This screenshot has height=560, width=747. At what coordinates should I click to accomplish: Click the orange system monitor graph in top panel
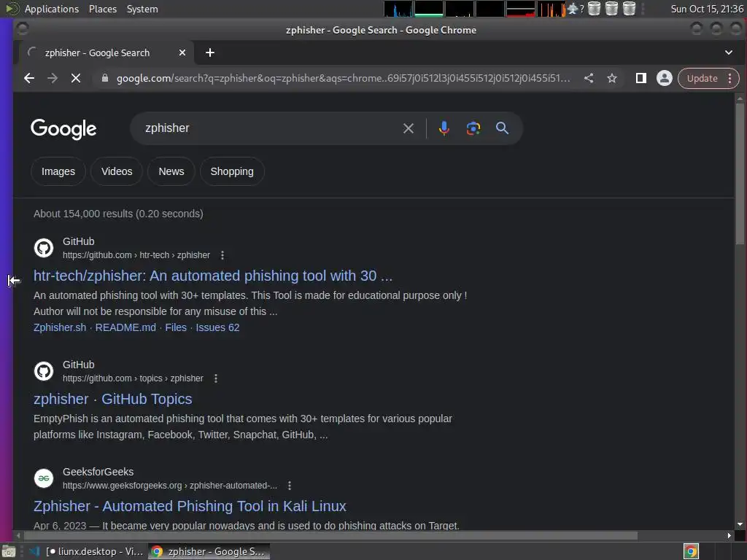tap(551, 9)
